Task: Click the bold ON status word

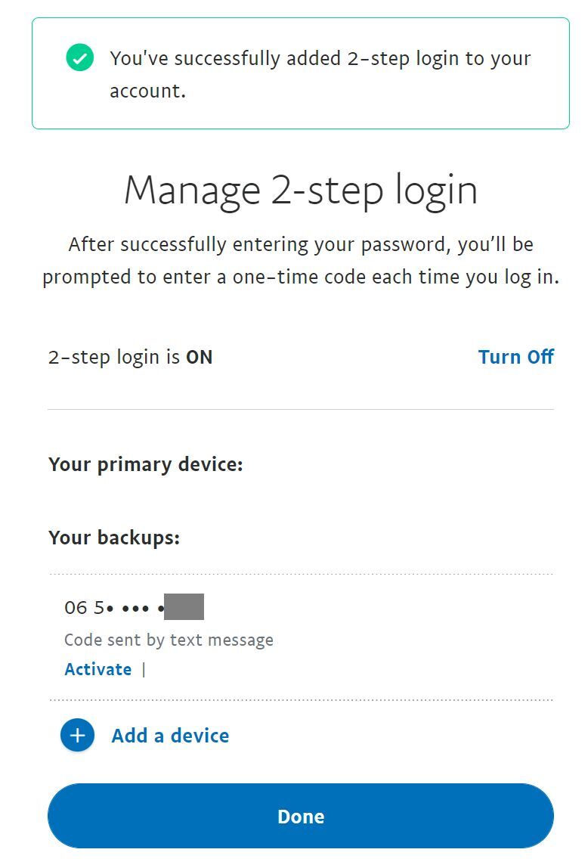Action: [x=199, y=357]
